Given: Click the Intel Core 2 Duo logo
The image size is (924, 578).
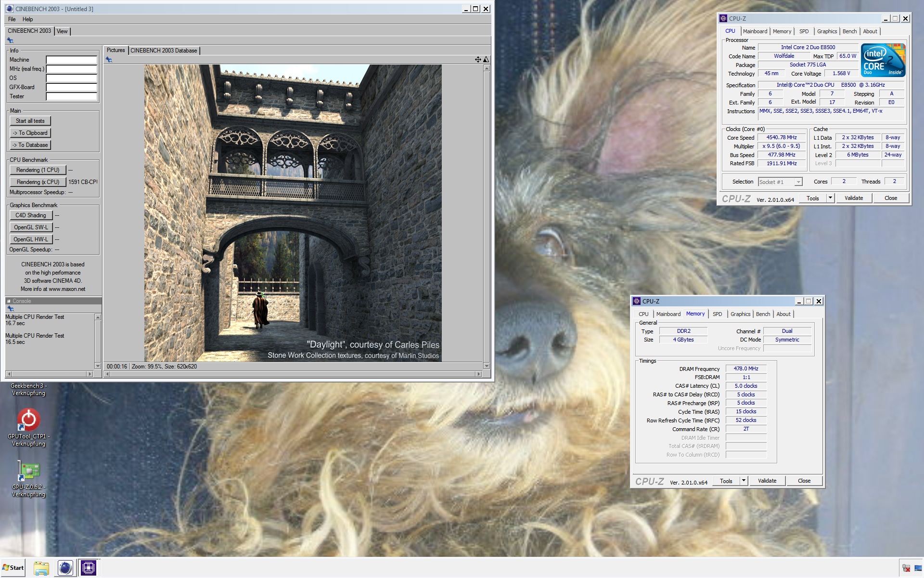Looking at the screenshot, I should (x=883, y=60).
